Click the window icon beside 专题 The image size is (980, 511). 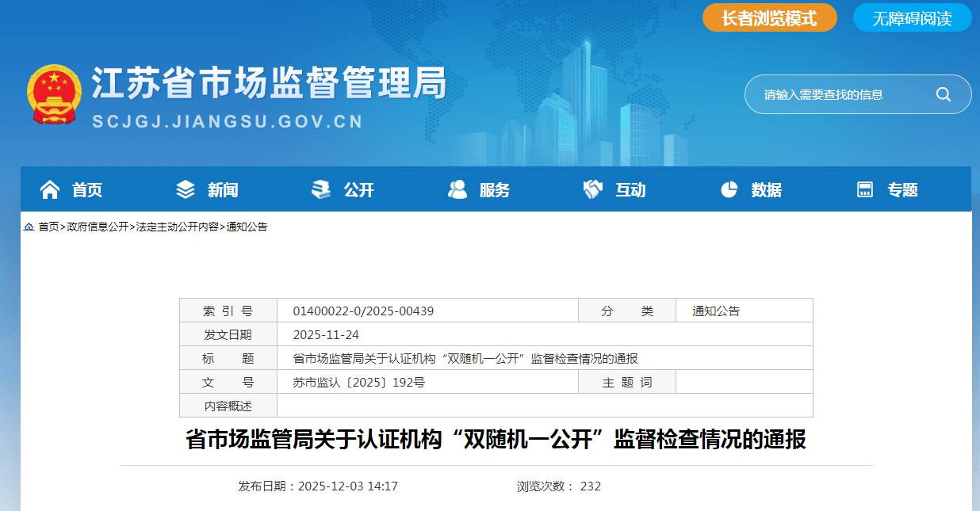click(x=865, y=189)
